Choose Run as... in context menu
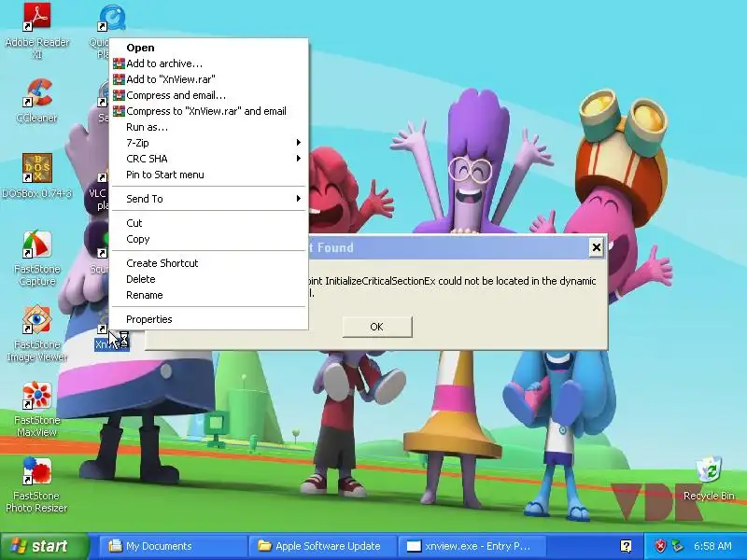This screenshot has height=560, width=747. click(208, 127)
